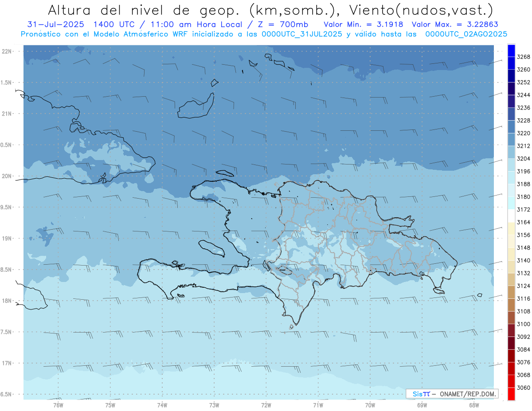The image size is (532, 411).
Task: Click the color bar label '3076'
Action: point(523,362)
